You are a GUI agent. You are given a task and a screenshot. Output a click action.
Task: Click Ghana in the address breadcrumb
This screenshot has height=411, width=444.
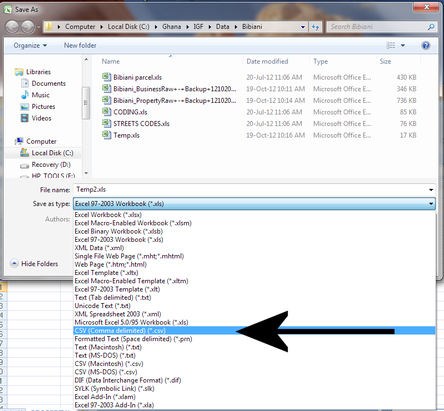click(x=171, y=27)
